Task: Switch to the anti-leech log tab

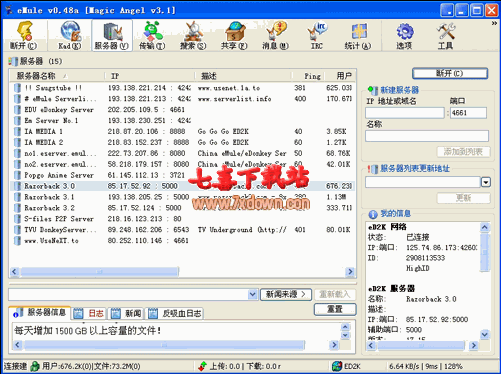Action: (175, 314)
